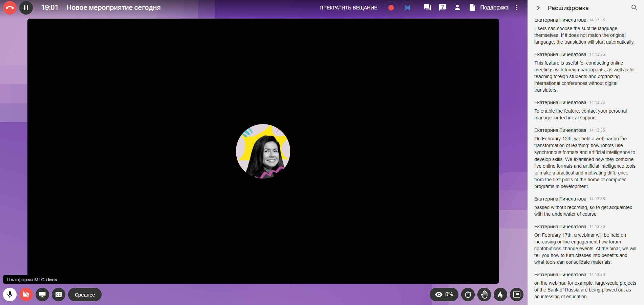Viewport: 644px width, 305px height.
Task: Open the questions panel icon
Action: [442, 7]
